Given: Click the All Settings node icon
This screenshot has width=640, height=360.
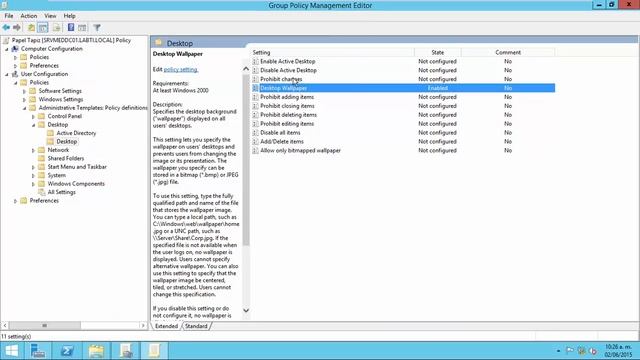Looking at the screenshot, I should tap(42, 192).
